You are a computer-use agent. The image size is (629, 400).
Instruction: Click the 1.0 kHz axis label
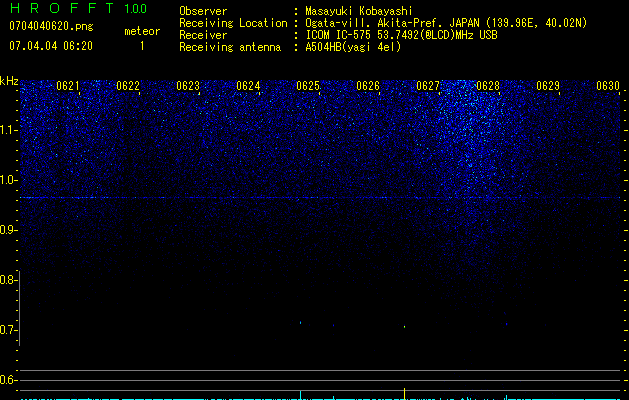click(9, 180)
